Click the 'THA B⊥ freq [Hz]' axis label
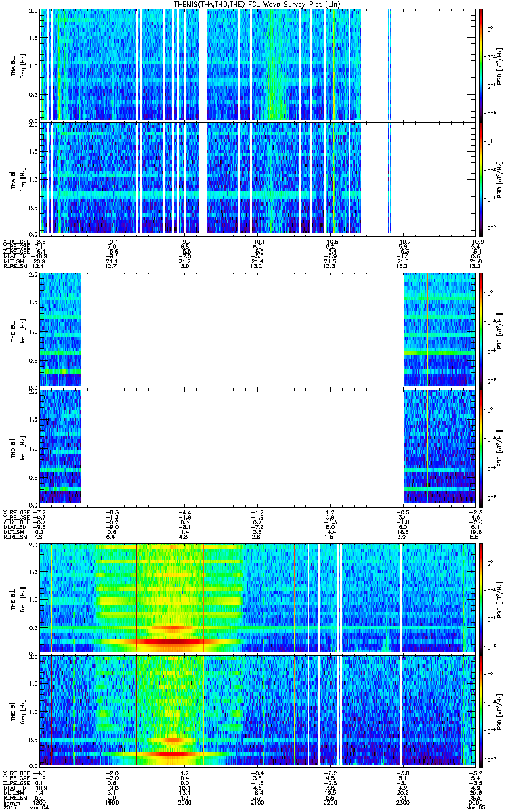Screen dimensions: 508x812 (17, 66)
